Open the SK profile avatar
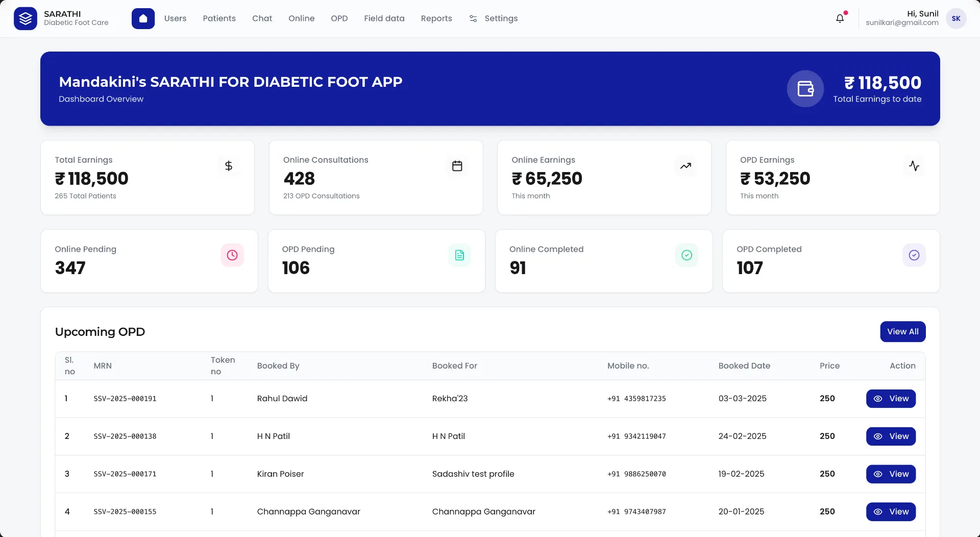Screen dimensions: 980x537 [956, 18]
